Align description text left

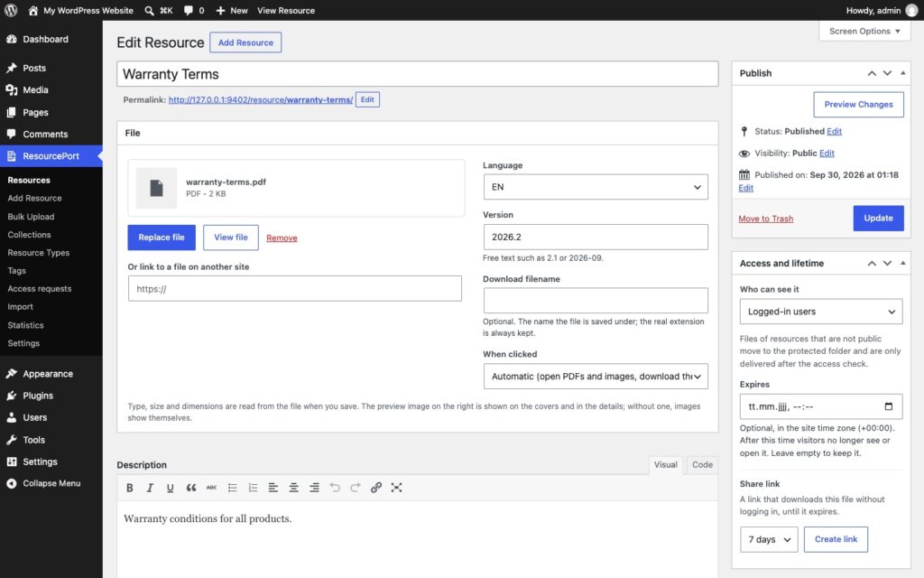pos(273,488)
